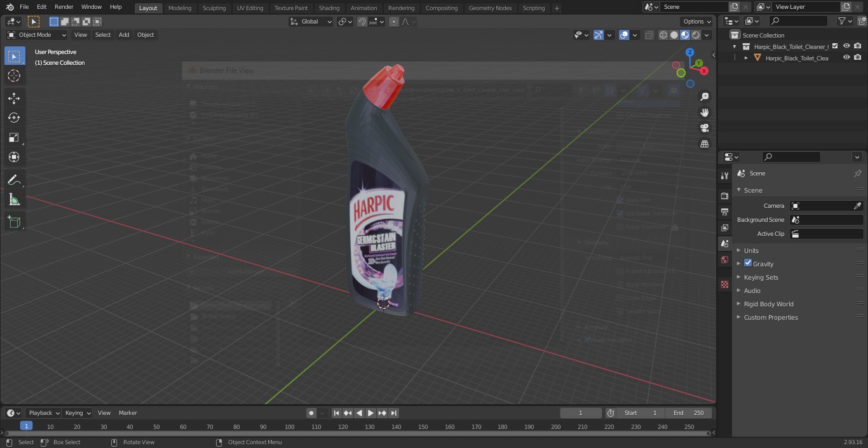Viewport: 868px width, 448px height.
Task: Open the View Layer properties tab
Action: point(724,227)
